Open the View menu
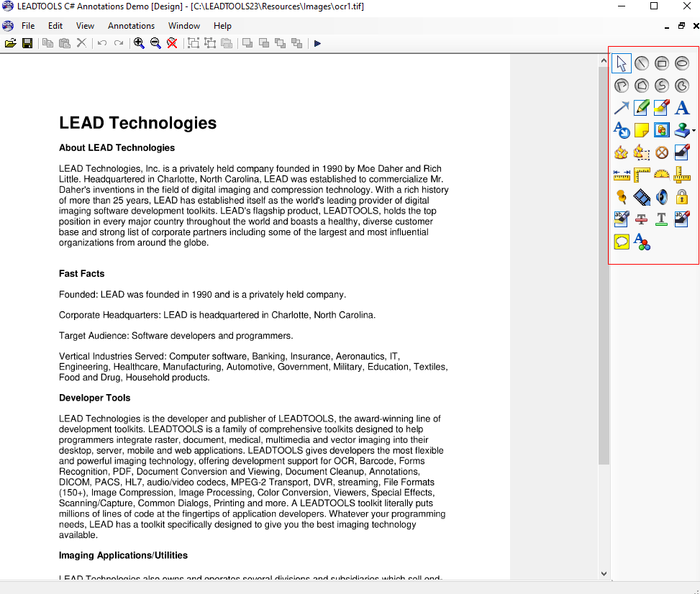The width and height of the screenshot is (700, 594). tap(85, 26)
